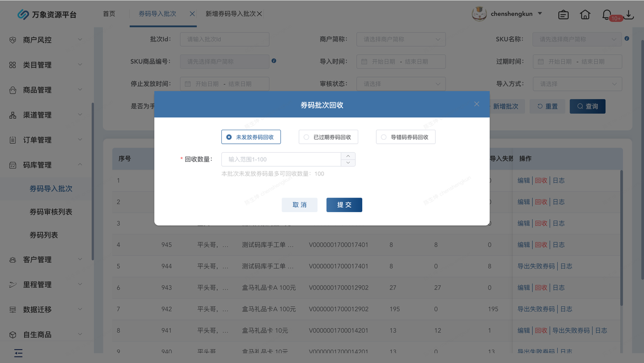Click 日志 link in row with ID 944
644x363 pixels.
(x=566, y=266)
